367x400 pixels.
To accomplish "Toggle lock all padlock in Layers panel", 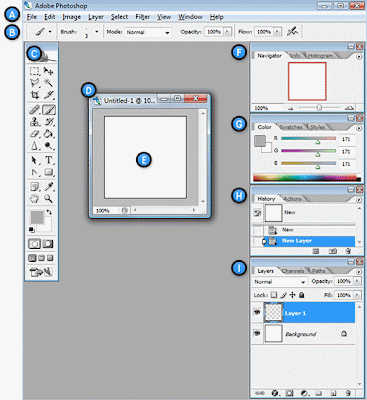I will click(302, 295).
